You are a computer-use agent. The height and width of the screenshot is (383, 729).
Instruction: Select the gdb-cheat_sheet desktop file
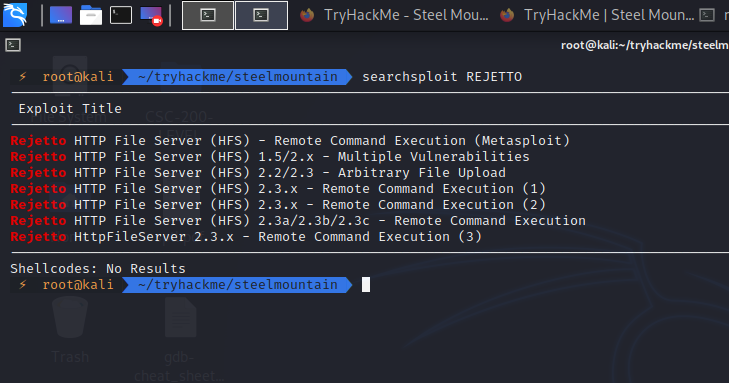(x=180, y=340)
